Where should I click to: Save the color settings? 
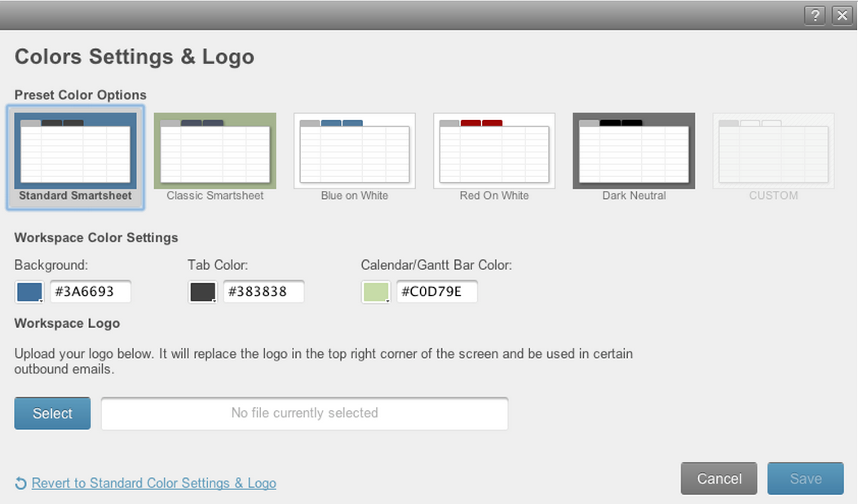(806, 479)
